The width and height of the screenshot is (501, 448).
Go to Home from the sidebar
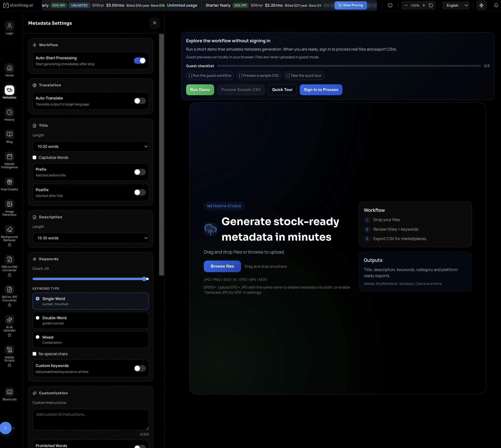pyautogui.click(x=9, y=70)
